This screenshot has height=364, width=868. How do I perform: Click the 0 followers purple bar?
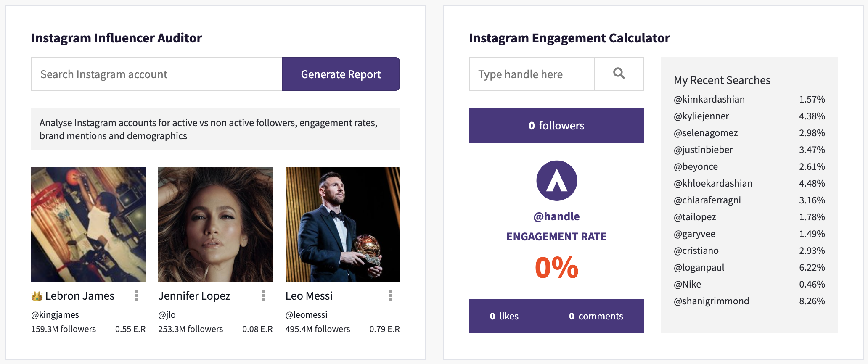coord(556,125)
